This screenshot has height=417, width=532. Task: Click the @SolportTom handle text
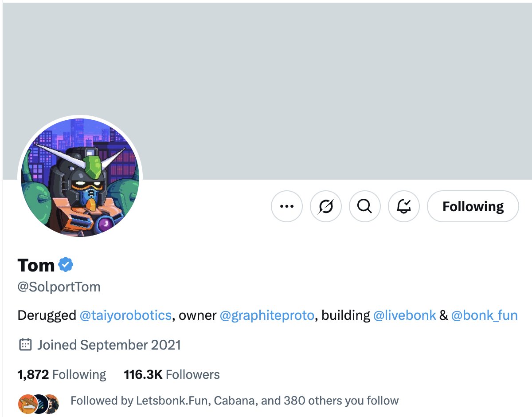[x=59, y=287]
